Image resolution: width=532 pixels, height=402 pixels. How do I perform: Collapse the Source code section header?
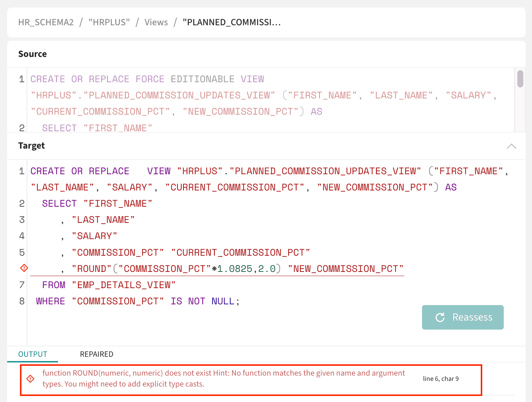pos(32,54)
